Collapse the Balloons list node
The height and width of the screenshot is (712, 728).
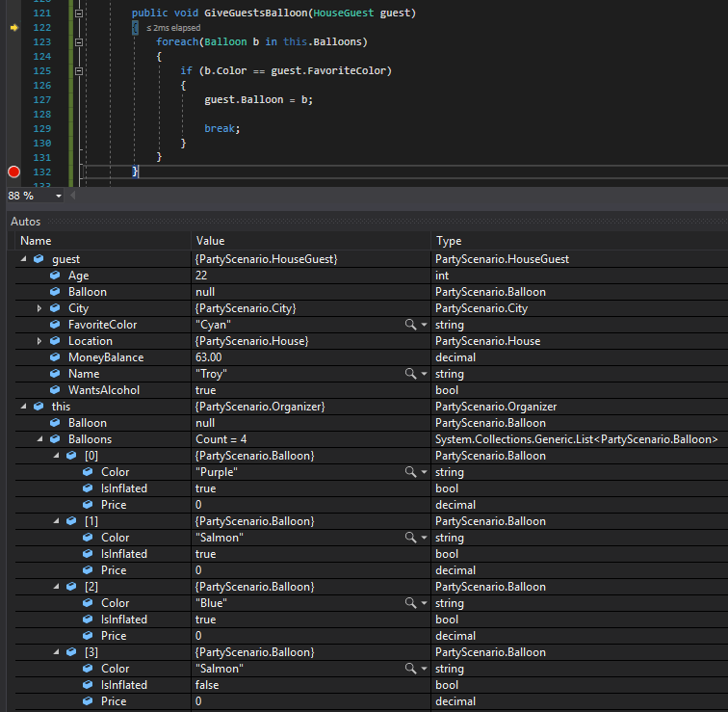click(x=39, y=439)
